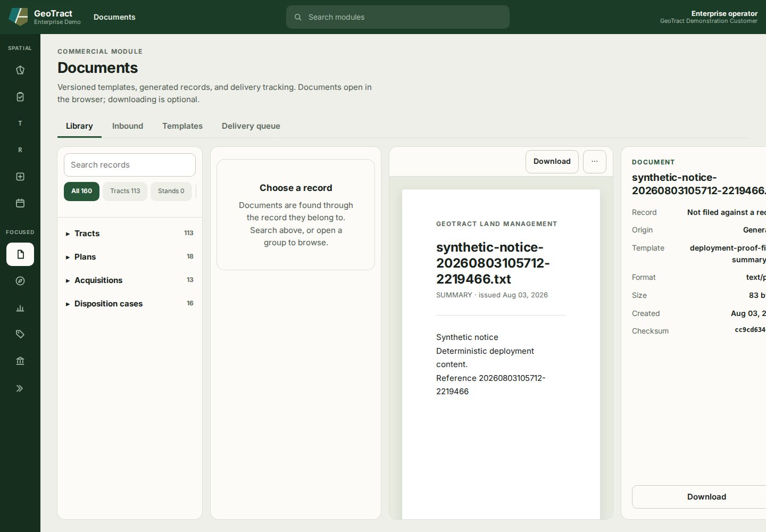Expand the Disposition cases group
Viewport: 766px width, 532px height.
click(129, 304)
